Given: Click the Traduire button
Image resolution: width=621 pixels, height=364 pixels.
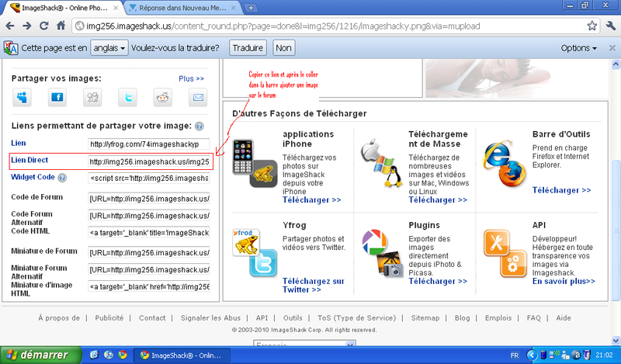Looking at the screenshot, I should pos(248,48).
